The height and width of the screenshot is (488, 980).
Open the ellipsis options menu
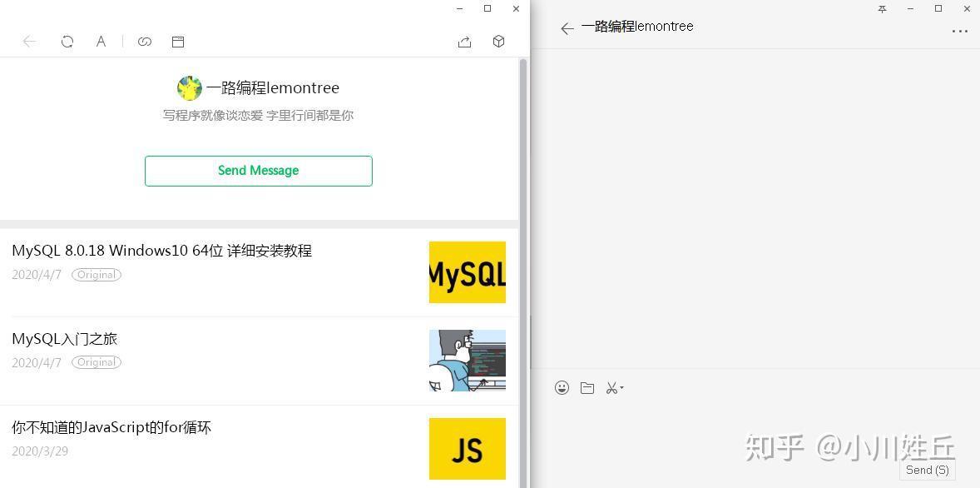click(x=961, y=30)
